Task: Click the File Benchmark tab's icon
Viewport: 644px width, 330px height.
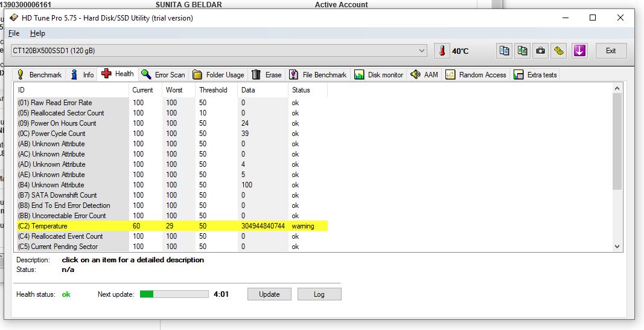Action: (x=294, y=74)
